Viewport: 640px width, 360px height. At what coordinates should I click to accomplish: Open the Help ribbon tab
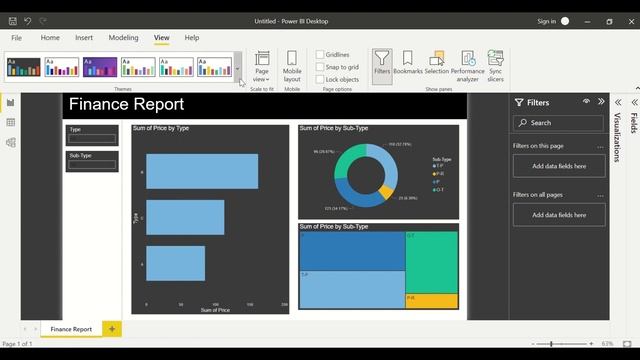pyautogui.click(x=192, y=38)
